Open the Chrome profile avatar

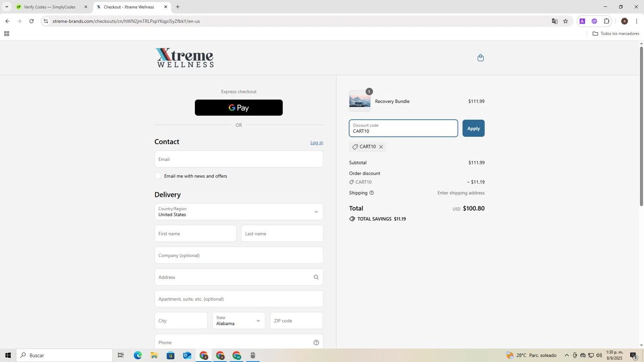[624, 21]
